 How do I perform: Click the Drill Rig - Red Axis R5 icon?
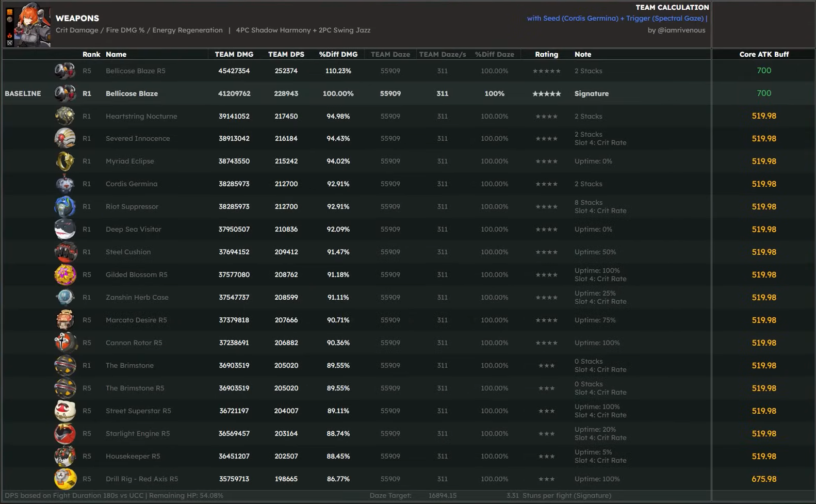point(65,479)
